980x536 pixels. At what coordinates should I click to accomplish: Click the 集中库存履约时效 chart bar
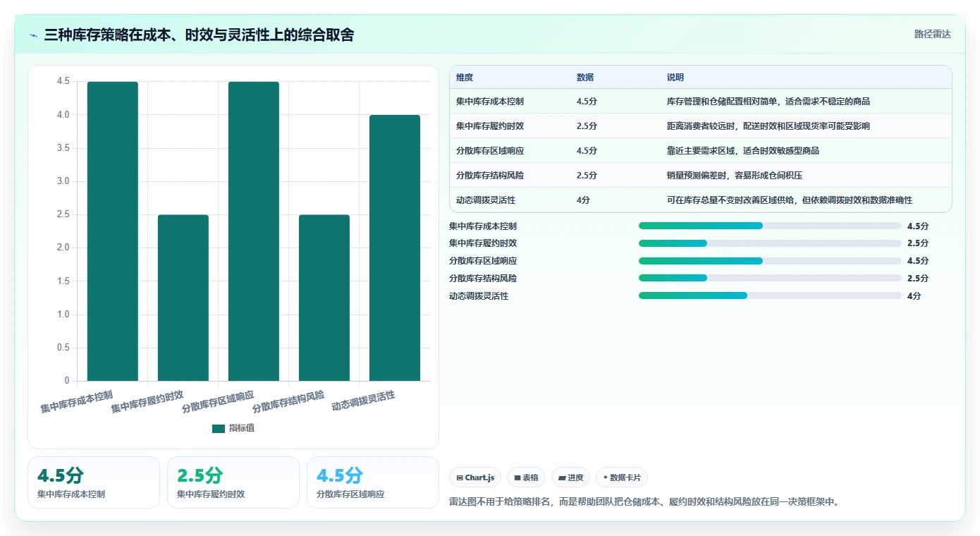click(183, 298)
